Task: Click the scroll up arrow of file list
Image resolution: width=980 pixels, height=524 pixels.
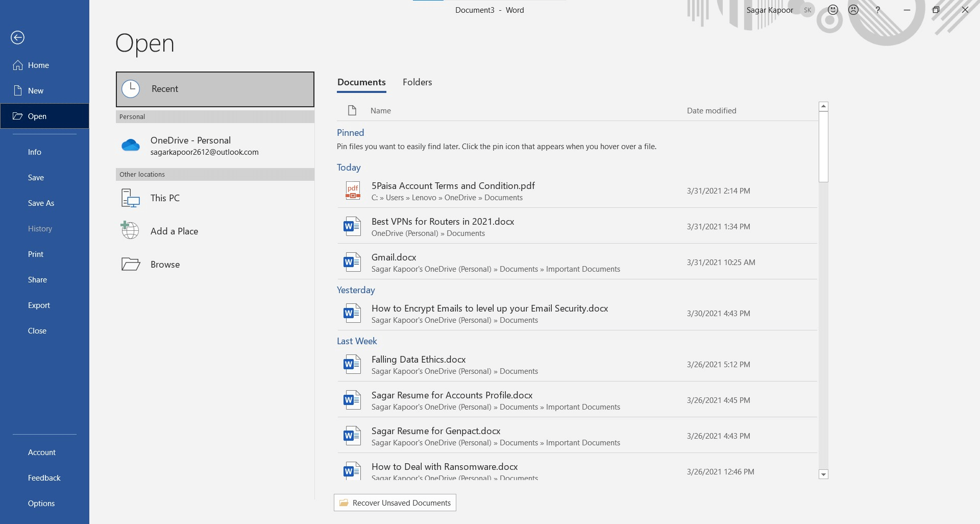Action: click(823, 106)
